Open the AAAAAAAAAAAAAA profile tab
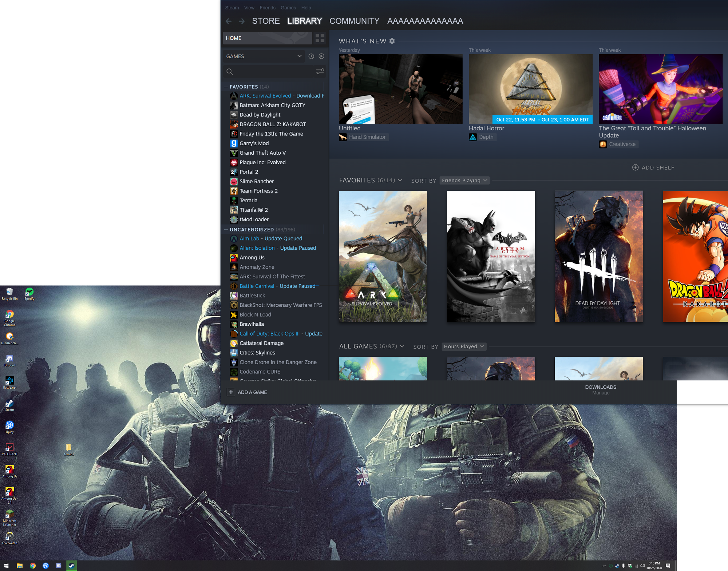The height and width of the screenshot is (571, 728). pyautogui.click(x=425, y=21)
